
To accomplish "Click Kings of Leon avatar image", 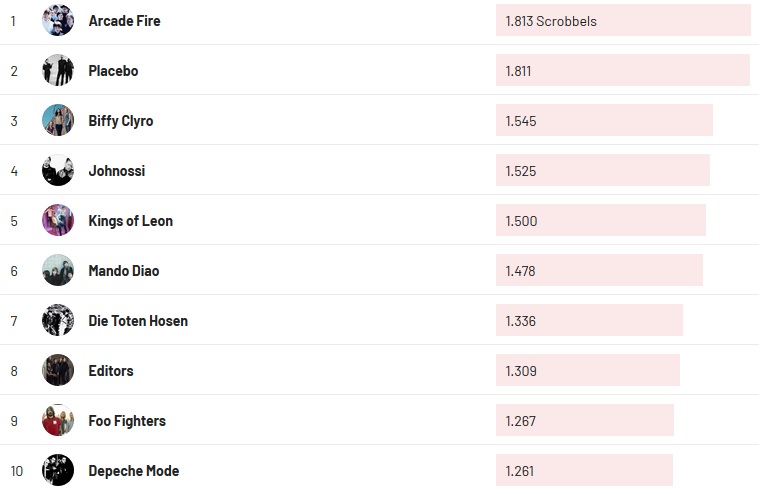I will [58, 220].
